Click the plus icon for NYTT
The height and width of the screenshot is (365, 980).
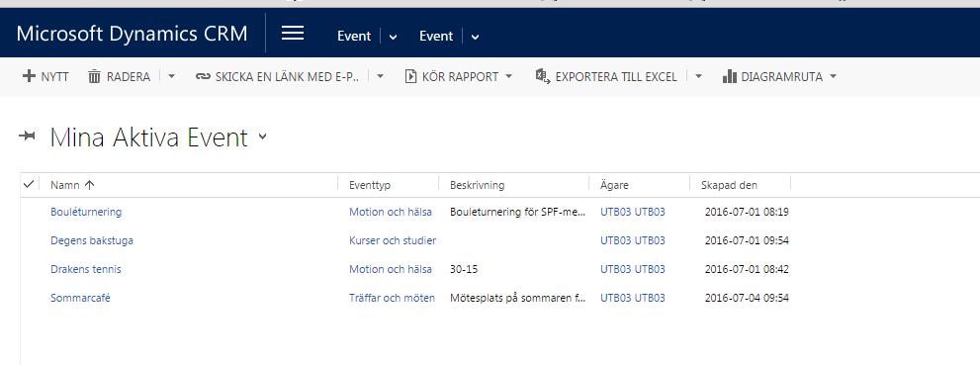29,76
